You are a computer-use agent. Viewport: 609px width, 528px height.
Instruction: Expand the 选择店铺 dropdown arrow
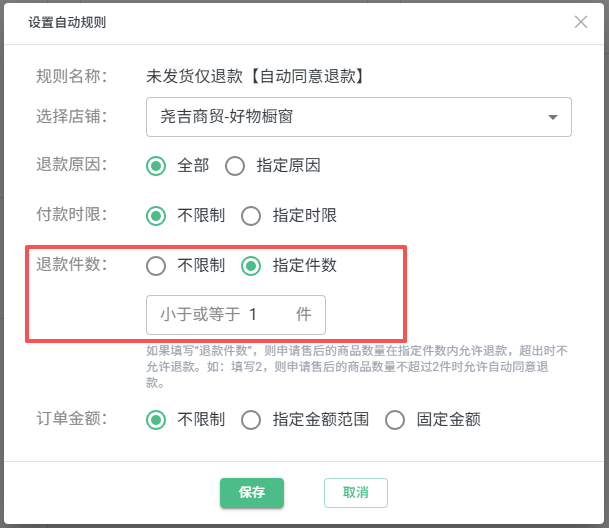pos(553,117)
